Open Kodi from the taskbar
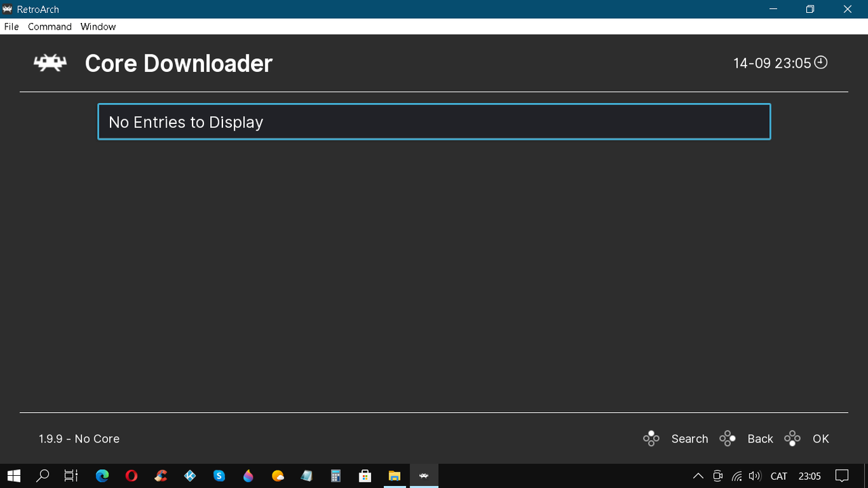The height and width of the screenshot is (488, 868). [190, 476]
